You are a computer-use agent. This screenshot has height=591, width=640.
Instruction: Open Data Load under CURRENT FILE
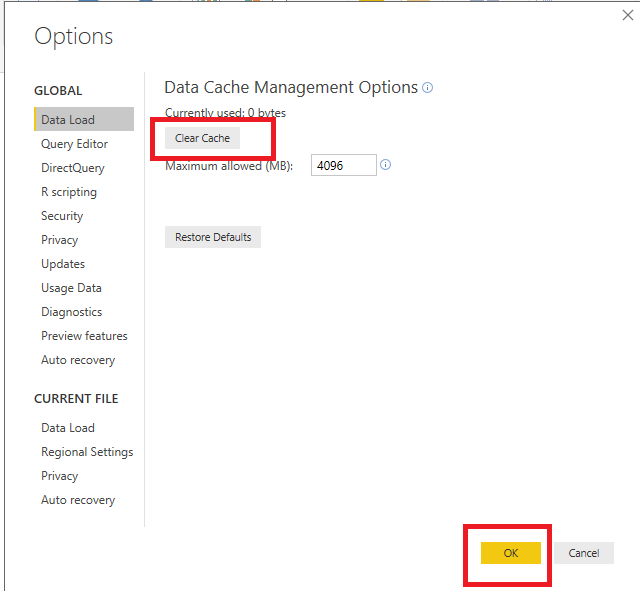point(68,428)
